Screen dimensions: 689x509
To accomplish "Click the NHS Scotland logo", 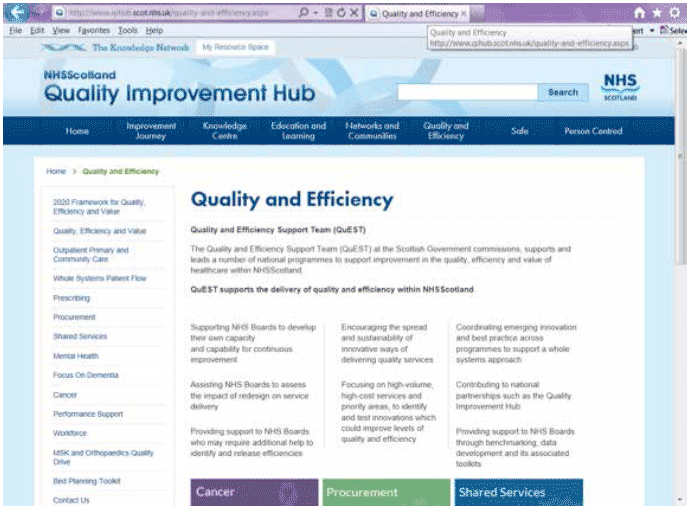I will [x=620, y=87].
